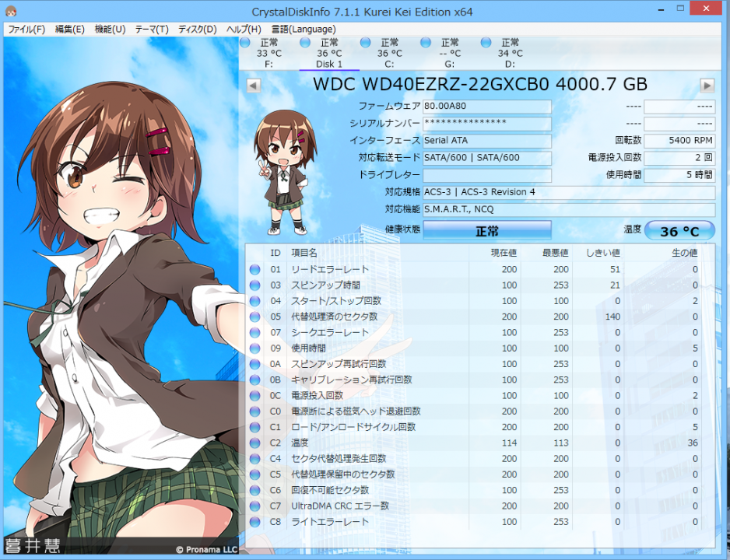Click the 対応規格 ACS-3 Revision 4 field

[x=569, y=192]
